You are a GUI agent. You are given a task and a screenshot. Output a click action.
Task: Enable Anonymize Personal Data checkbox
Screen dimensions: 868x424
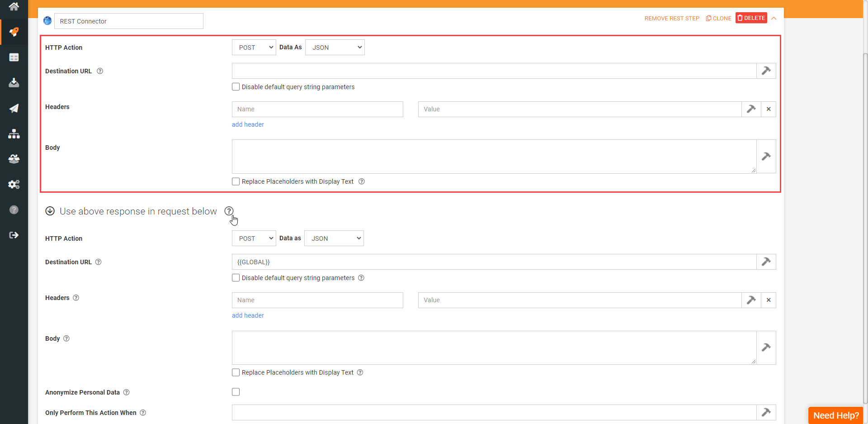[236, 392]
